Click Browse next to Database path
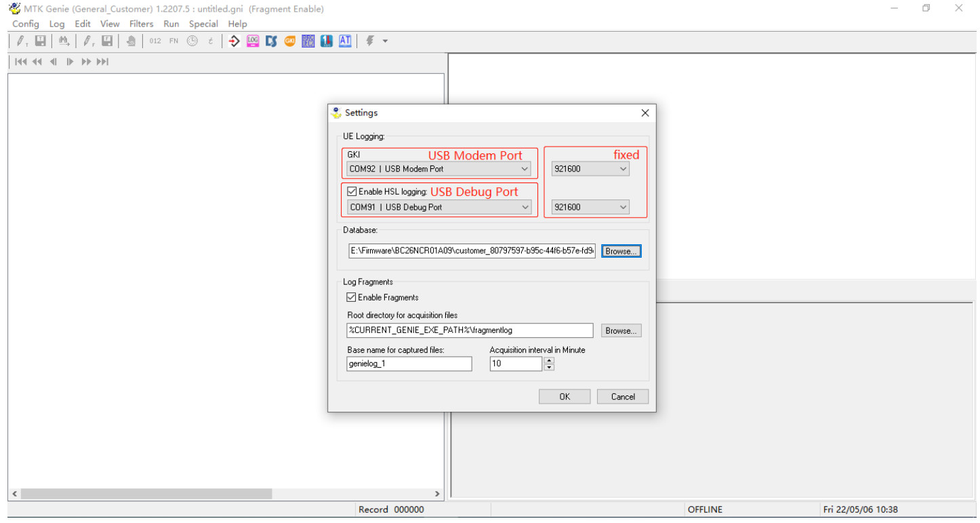This screenshot has width=980, height=523. 621,251
